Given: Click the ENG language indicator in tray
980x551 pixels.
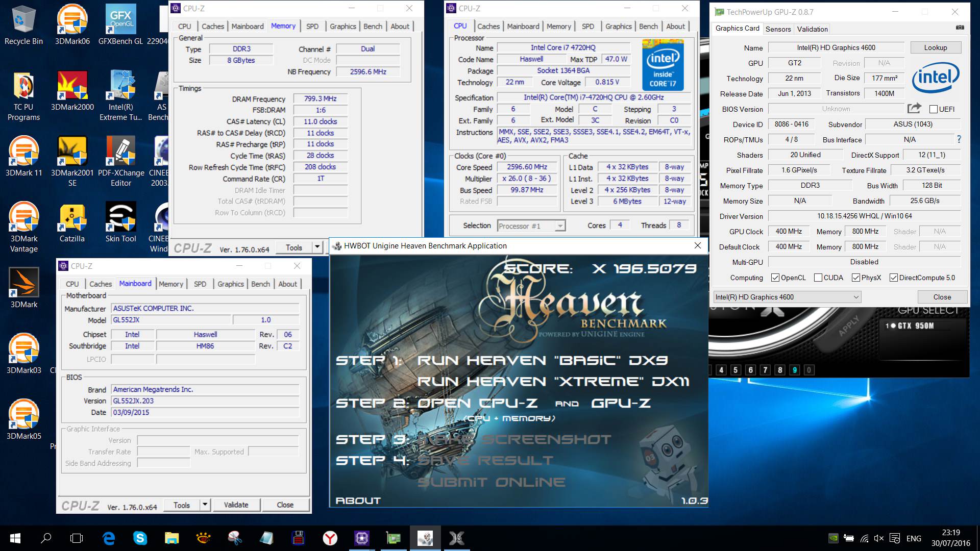Looking at the screenshot, I should coord(914,538).
